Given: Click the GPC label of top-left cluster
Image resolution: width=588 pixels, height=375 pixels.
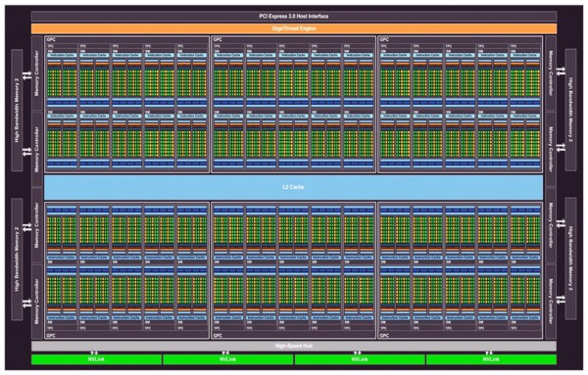Looking at the screenshot, I should coord(51,39).
